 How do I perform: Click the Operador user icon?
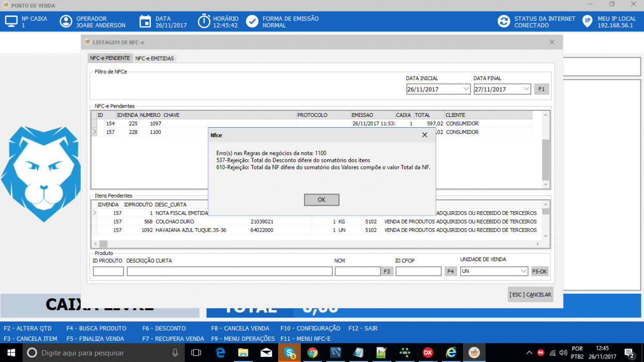[x=66, y=22]
